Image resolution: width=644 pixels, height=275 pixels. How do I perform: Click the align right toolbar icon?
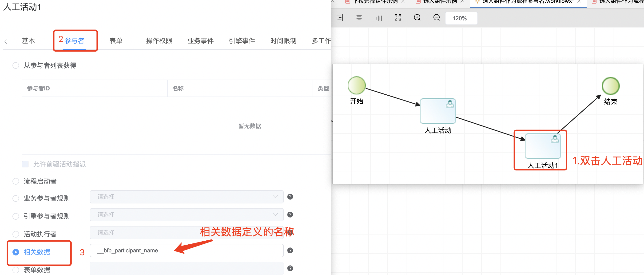[x=339, y=18]
